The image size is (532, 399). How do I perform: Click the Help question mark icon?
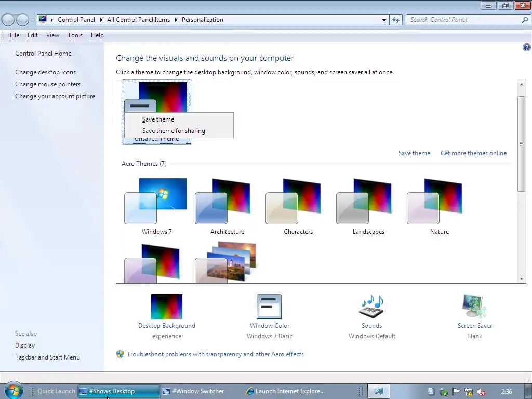(527, 47)
